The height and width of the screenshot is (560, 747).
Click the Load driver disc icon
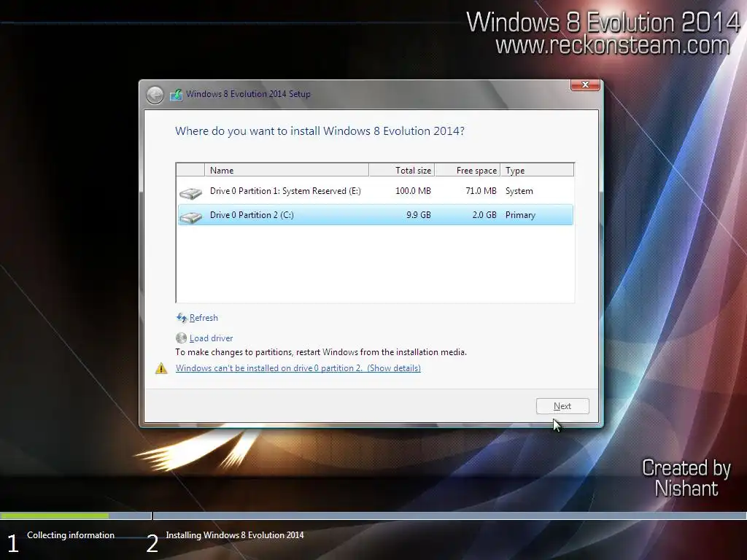[181, 338]
